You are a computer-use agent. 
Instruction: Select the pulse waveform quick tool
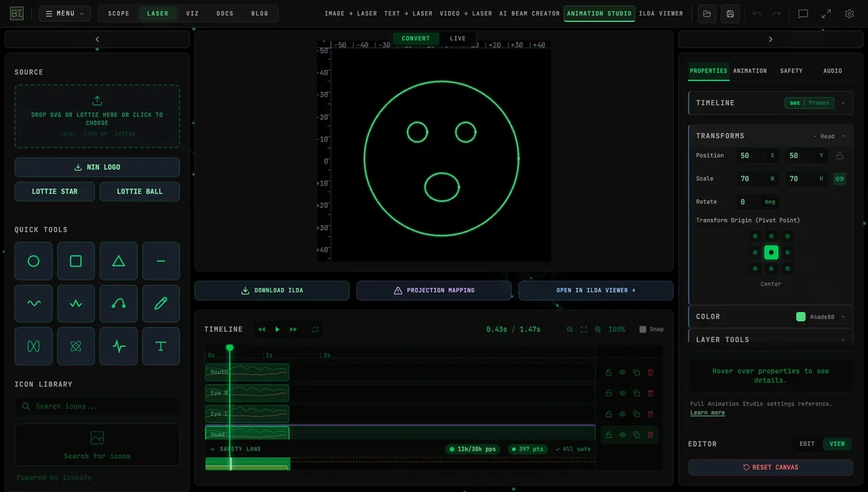[119, 346]
